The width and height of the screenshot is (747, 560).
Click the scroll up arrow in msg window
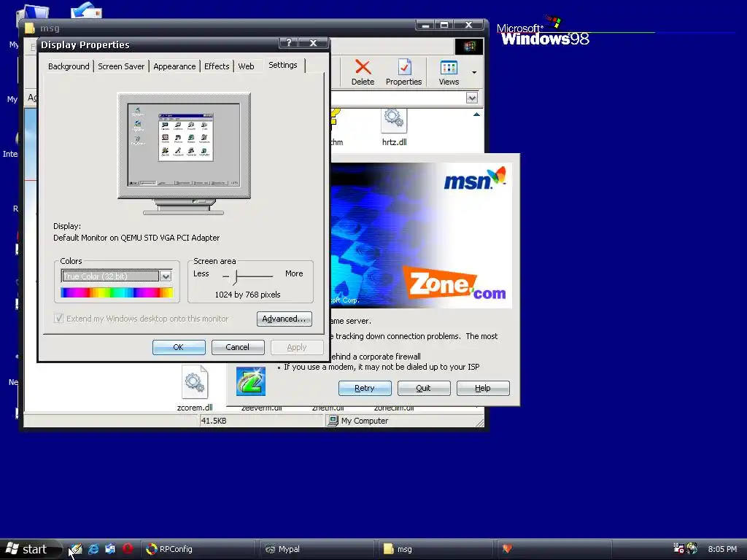point(476,114)
